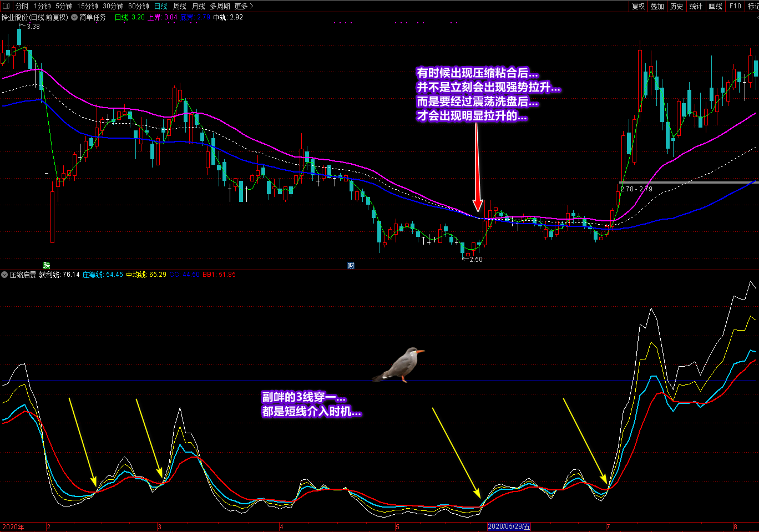Click the 2020/05/29 date marker on timeline
759x532 pixels.
point(509,526)
